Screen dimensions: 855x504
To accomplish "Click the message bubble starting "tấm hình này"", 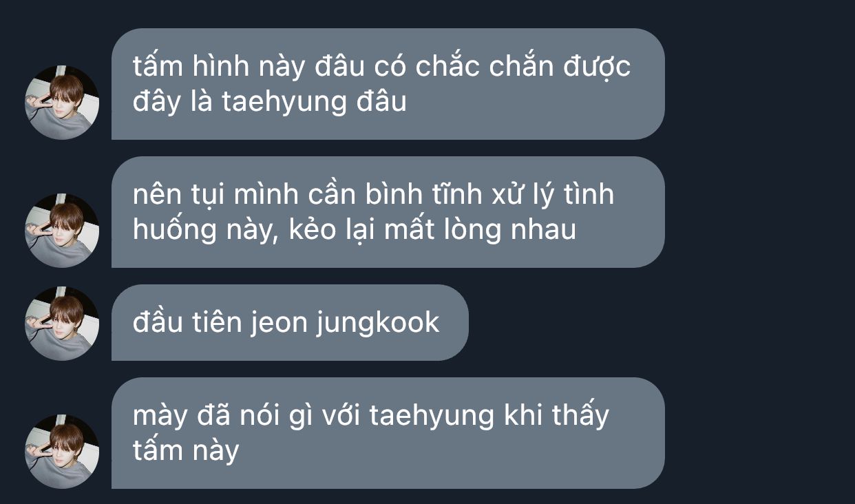I will (x=388, y=84).
